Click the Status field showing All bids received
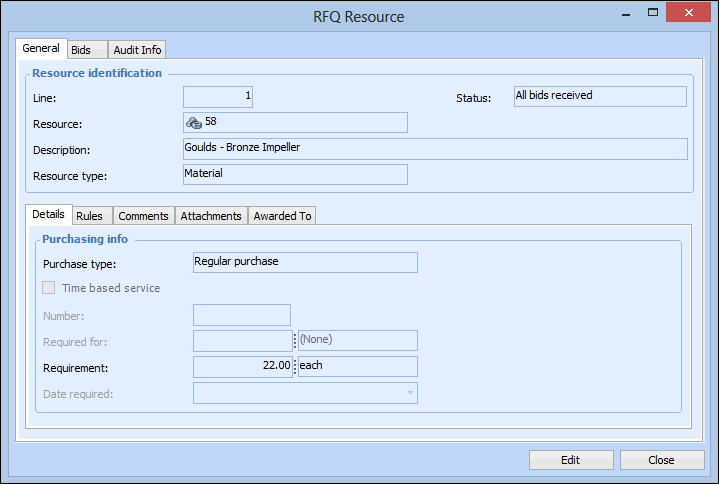Screen dimensions: 719x484 [599, 96]
